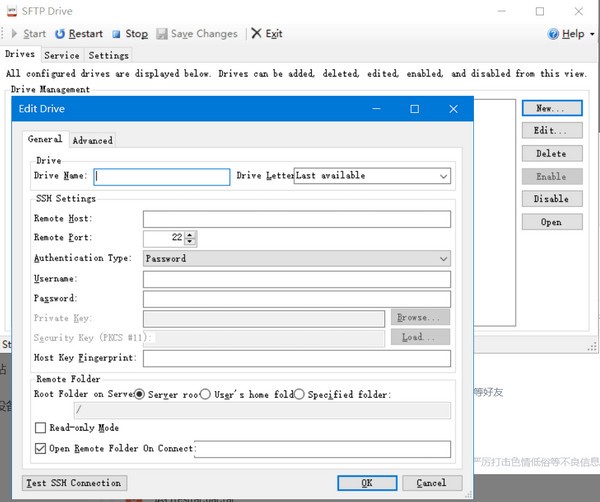Switch to the Settings tab
The image size is (600, 502).
(x=109, y=55)
